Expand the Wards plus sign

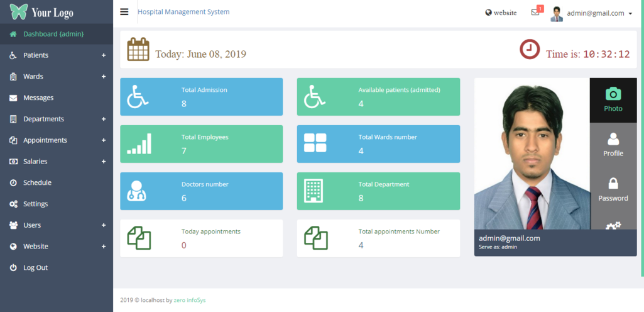[104, 77]
